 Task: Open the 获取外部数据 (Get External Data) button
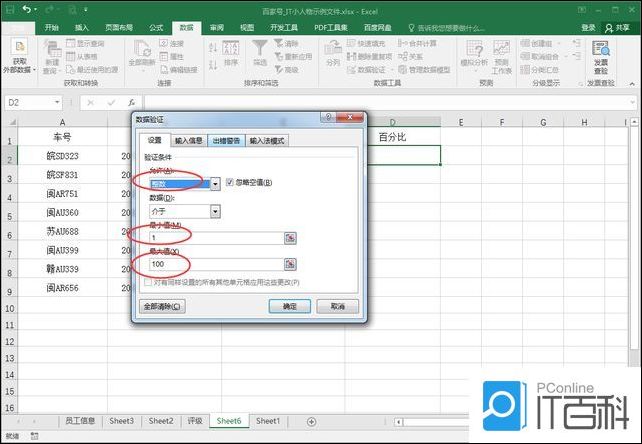[x=19, y=57]
